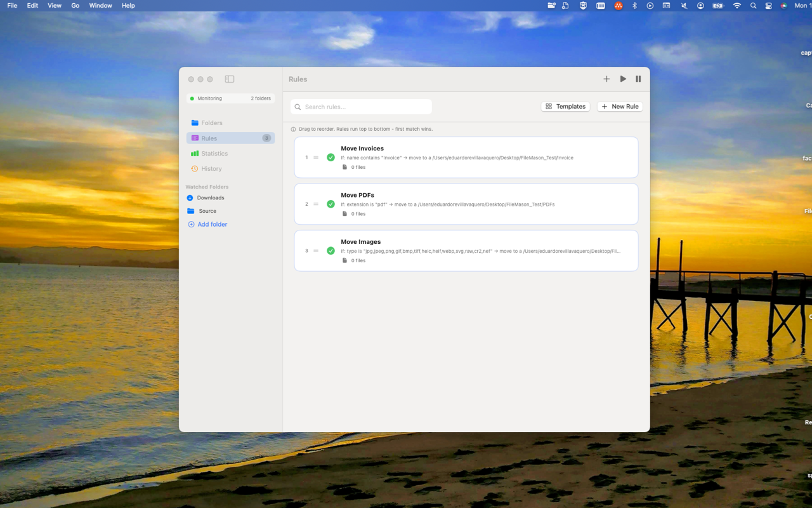This screenshot has width=812, height=508.
Task: Click the drag handle on Move Invoices
Action: 316,157
